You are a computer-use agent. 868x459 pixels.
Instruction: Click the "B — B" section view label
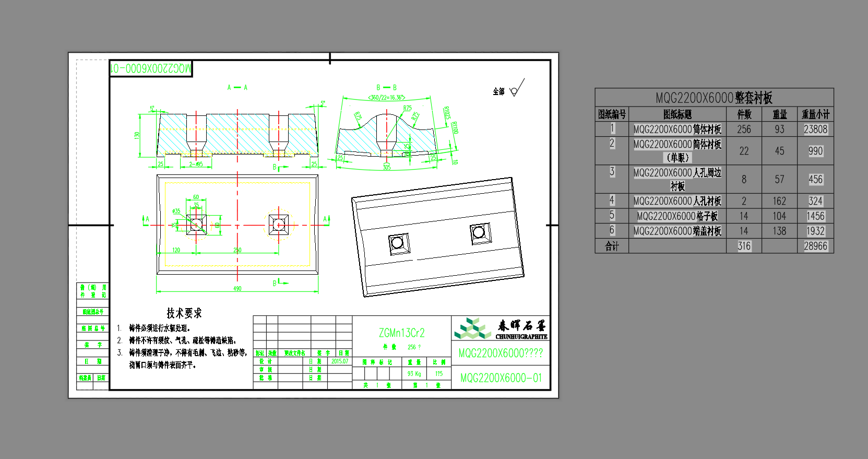tap(386, 87)
